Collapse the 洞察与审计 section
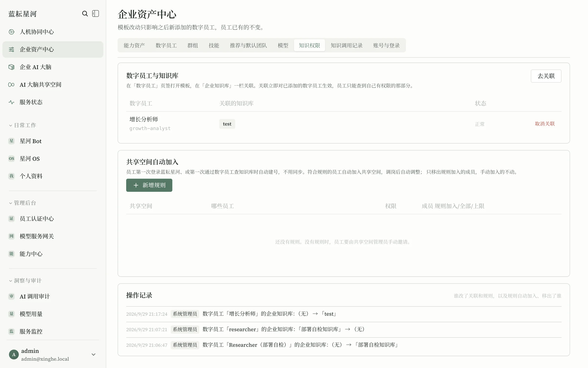 25,281
